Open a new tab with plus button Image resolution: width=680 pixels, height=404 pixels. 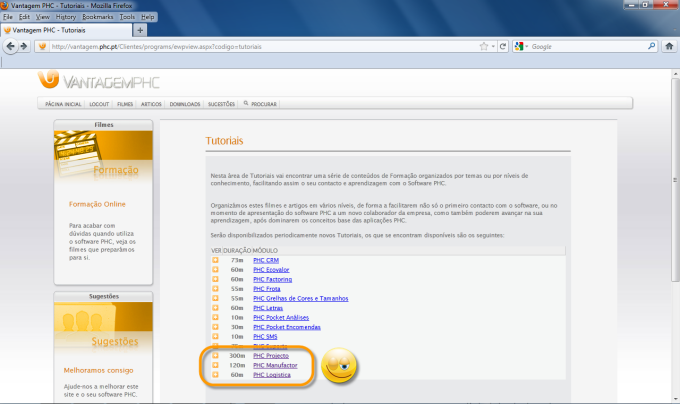[139, 30]
